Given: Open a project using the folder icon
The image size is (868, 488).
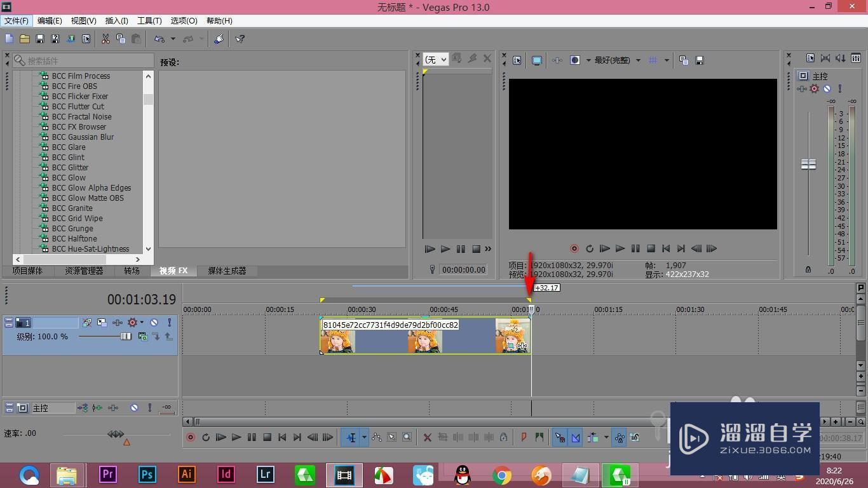Looking at the screenshot, I should [25, 39].
